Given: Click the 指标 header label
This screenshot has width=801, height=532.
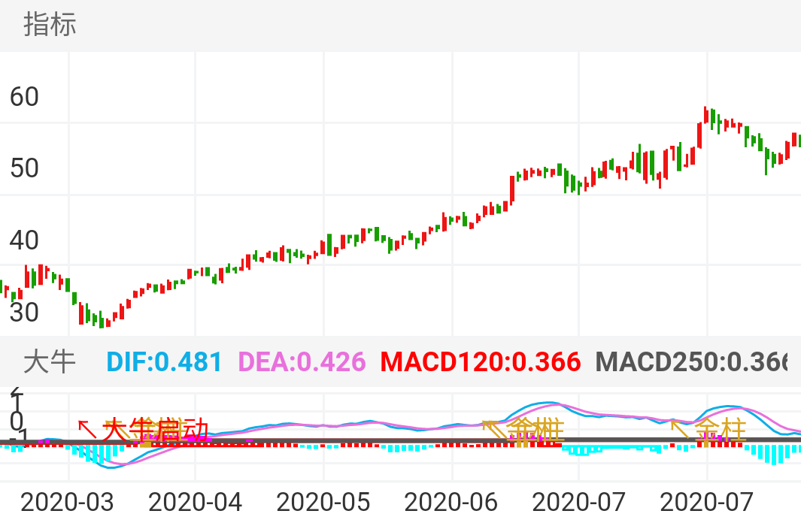Looking at the screenshot, I should 50,25.
